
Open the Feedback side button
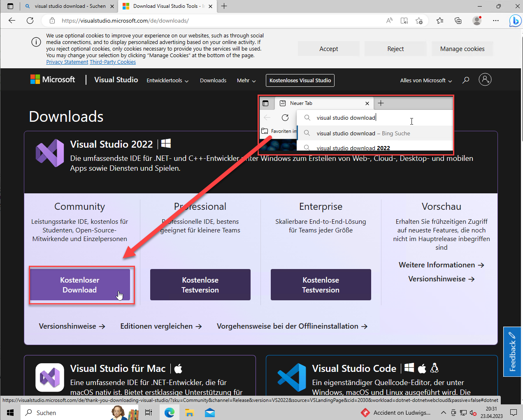coord(512,352)
